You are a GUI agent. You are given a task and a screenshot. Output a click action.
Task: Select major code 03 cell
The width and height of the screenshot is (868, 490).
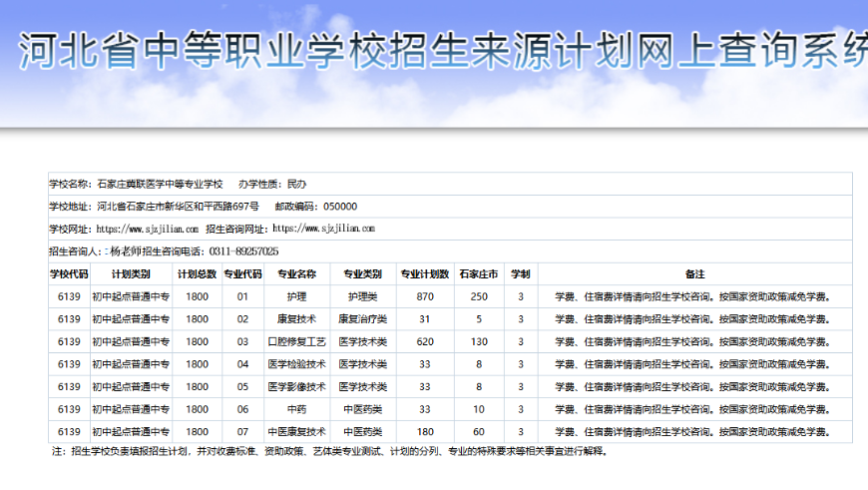[x=242, y=342]
